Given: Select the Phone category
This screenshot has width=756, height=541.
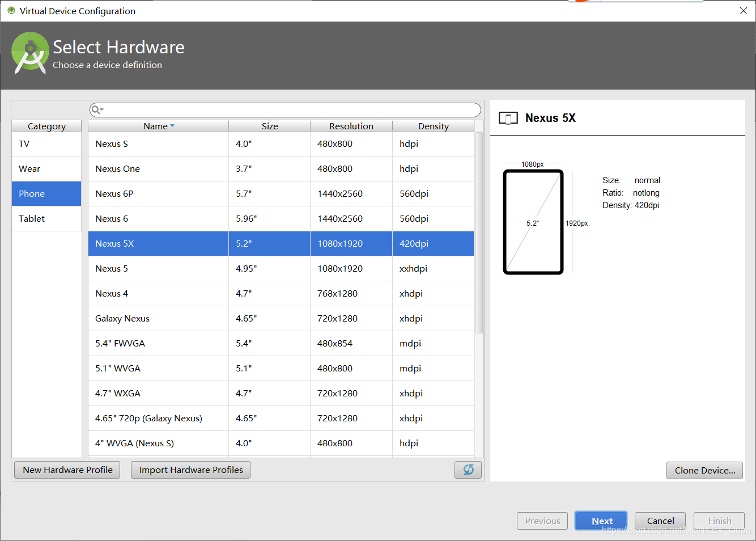Looking at the screenshot, I should coord(46,194).
